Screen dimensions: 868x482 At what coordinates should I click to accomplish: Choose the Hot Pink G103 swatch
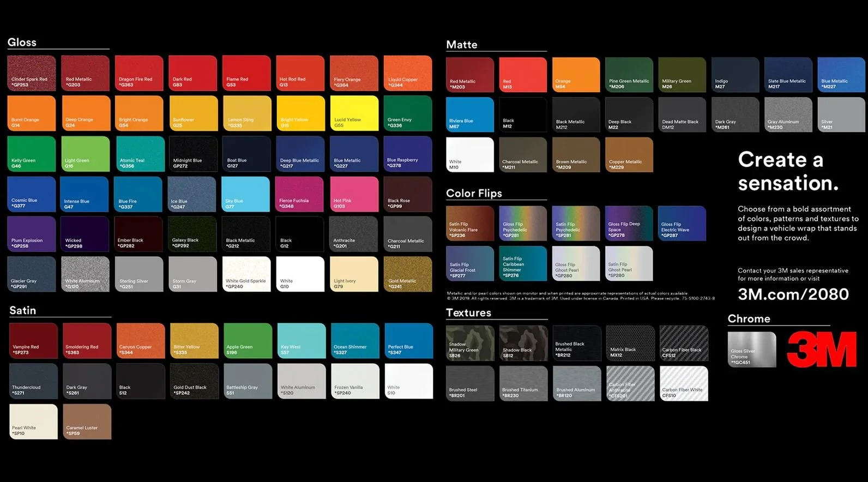click(x=354, y=194)
